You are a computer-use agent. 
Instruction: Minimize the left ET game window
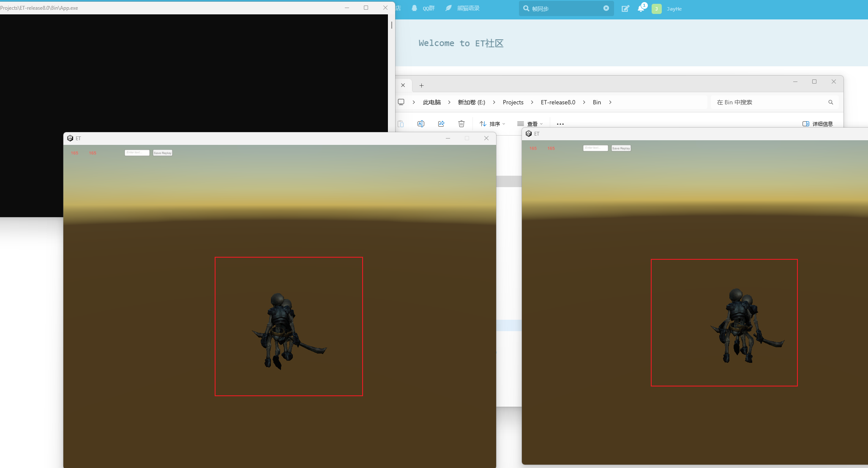tap(448, 138)
